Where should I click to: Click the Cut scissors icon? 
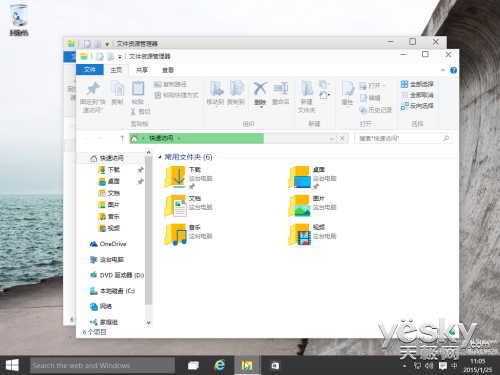[133, 111]
